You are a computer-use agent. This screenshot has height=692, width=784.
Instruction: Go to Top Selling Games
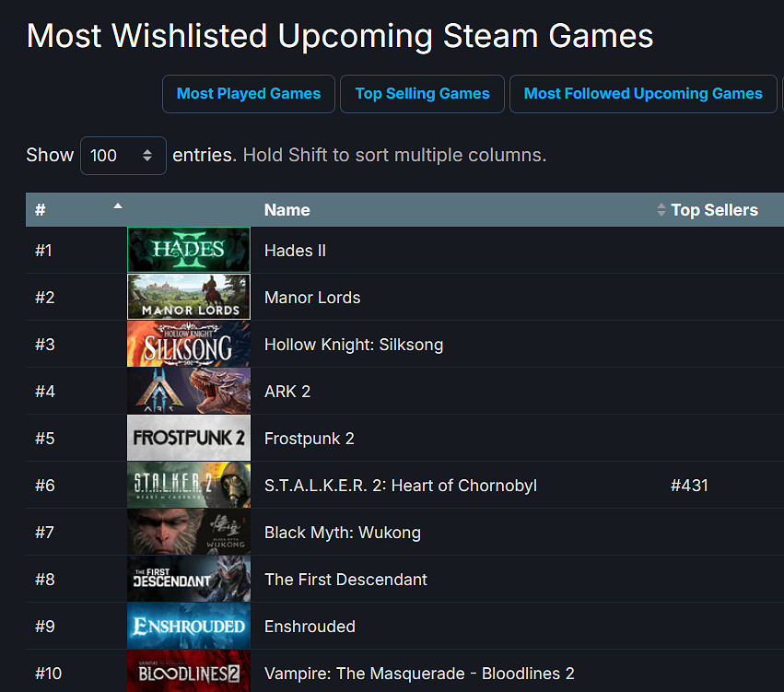tap(423, 94)
